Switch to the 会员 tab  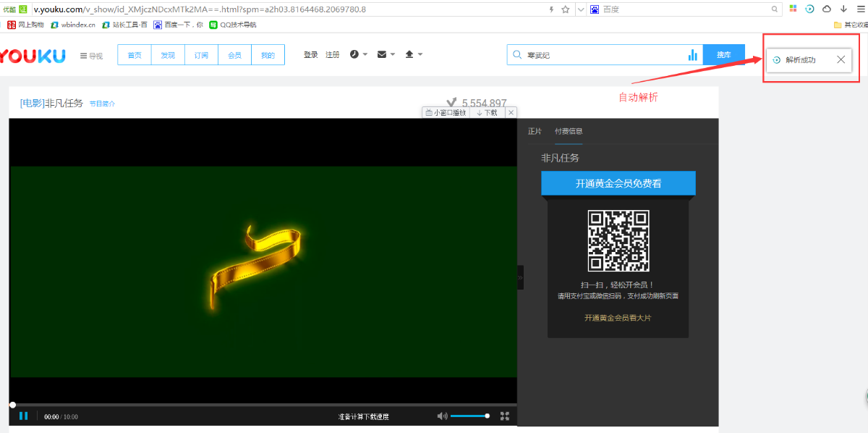[234, 55]
